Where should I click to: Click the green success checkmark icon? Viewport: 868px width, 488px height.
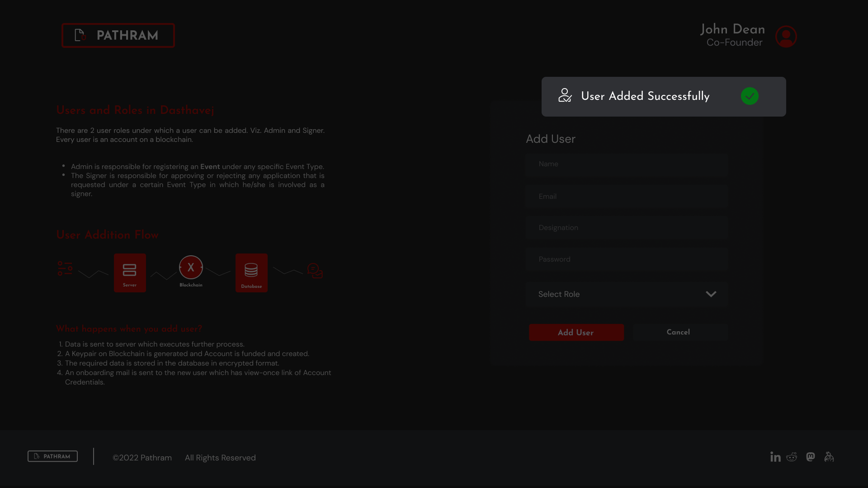tap(750, 96)
